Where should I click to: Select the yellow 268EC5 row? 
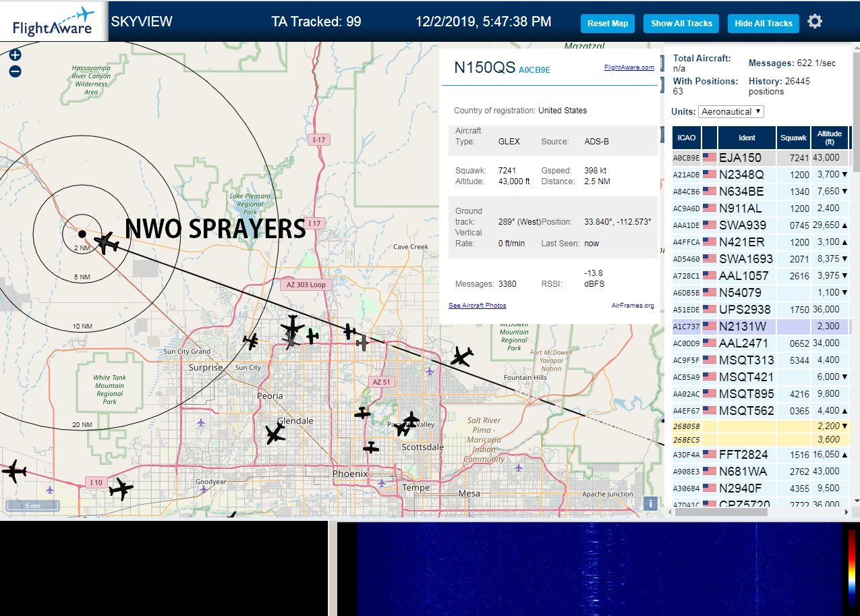762,440
